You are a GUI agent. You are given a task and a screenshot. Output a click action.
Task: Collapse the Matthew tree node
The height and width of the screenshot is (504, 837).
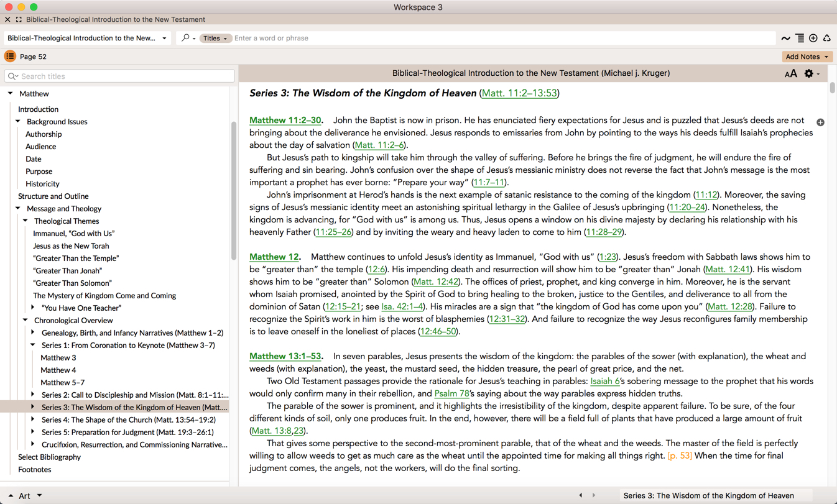(11, 94)
